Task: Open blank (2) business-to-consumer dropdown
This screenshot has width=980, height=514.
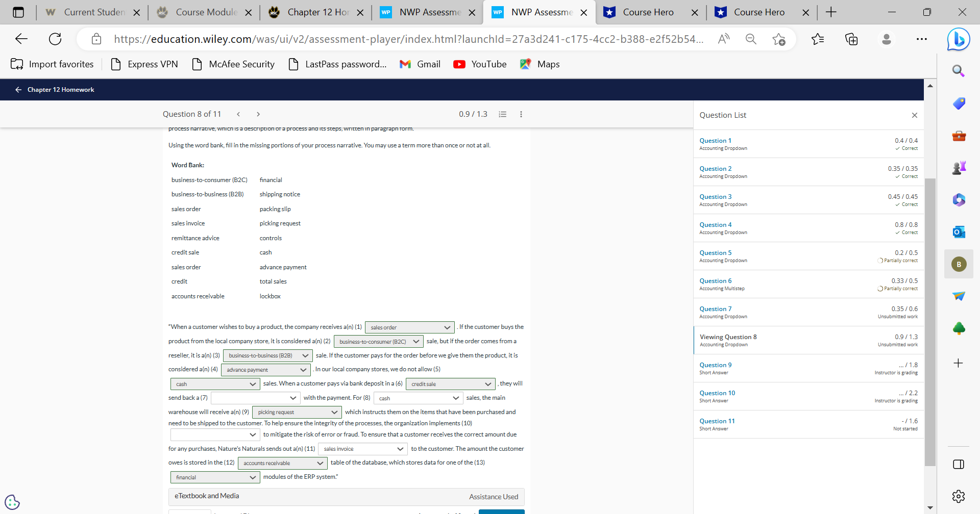Action: pyautogui.click(x=379, y=342)
